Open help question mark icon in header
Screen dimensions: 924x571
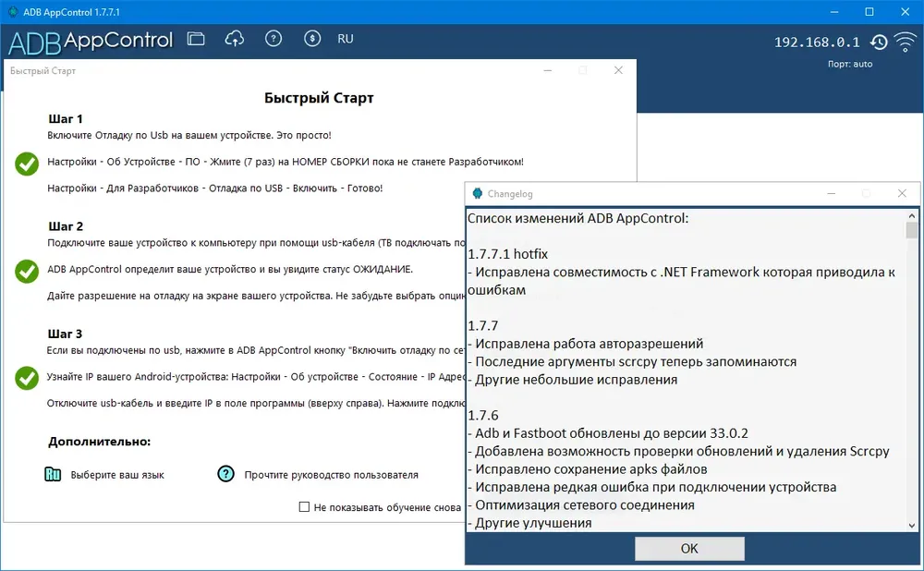pos(274,39)
